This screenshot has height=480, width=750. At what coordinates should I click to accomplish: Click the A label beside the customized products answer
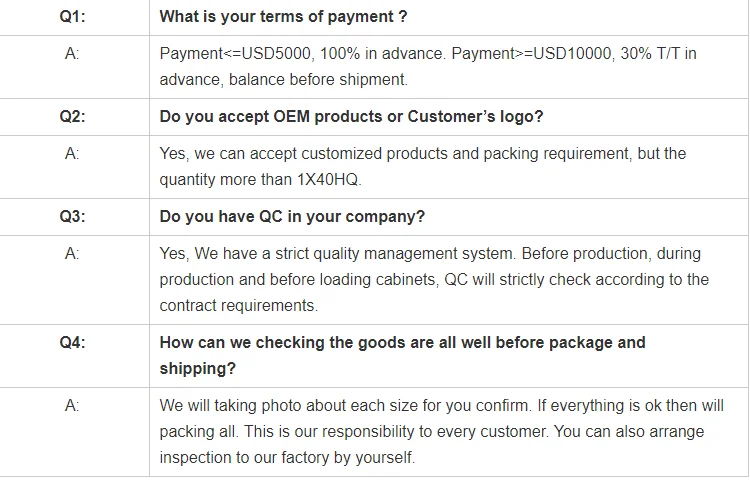tap(72, 154)
